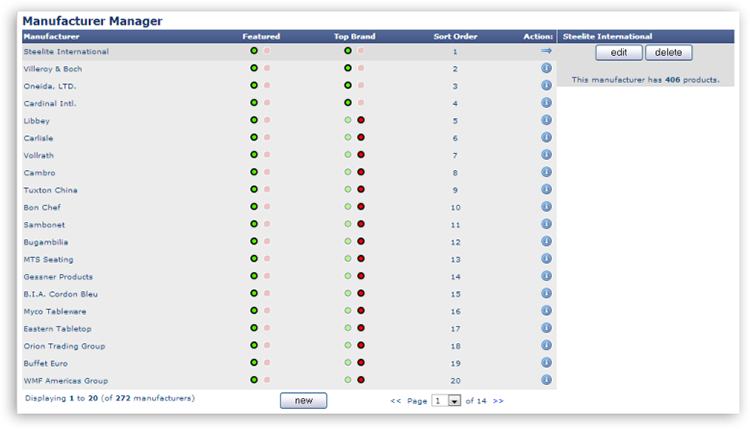Click the Cardinal Intl. manufacturer name
This screenshot has width=750, height=429.
point(50,103)
